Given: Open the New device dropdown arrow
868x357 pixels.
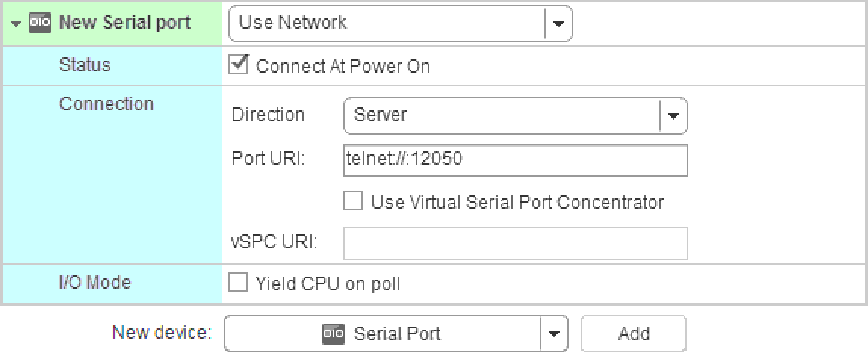Looking at the screenshot, I should (x=554, y=334).
